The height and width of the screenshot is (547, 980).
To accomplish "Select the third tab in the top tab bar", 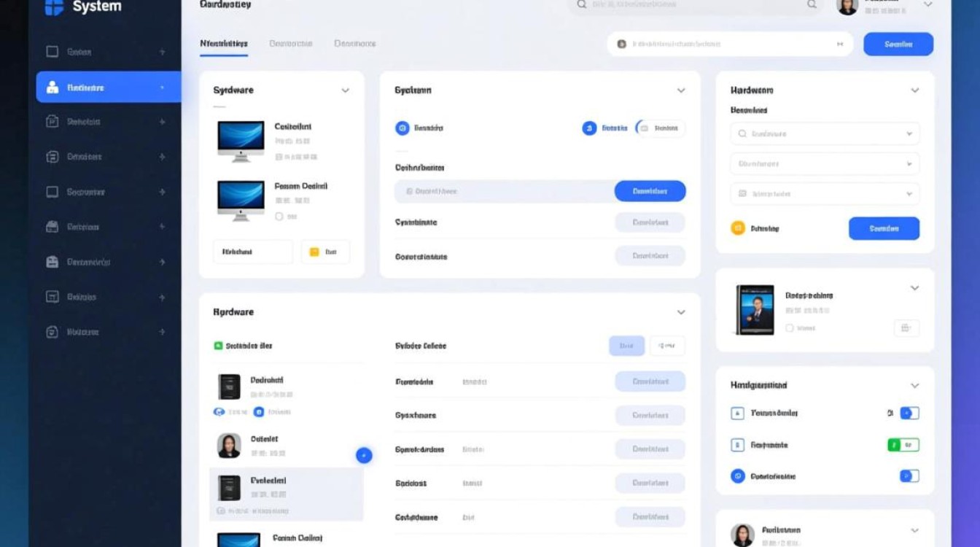I will coord(355,44).
